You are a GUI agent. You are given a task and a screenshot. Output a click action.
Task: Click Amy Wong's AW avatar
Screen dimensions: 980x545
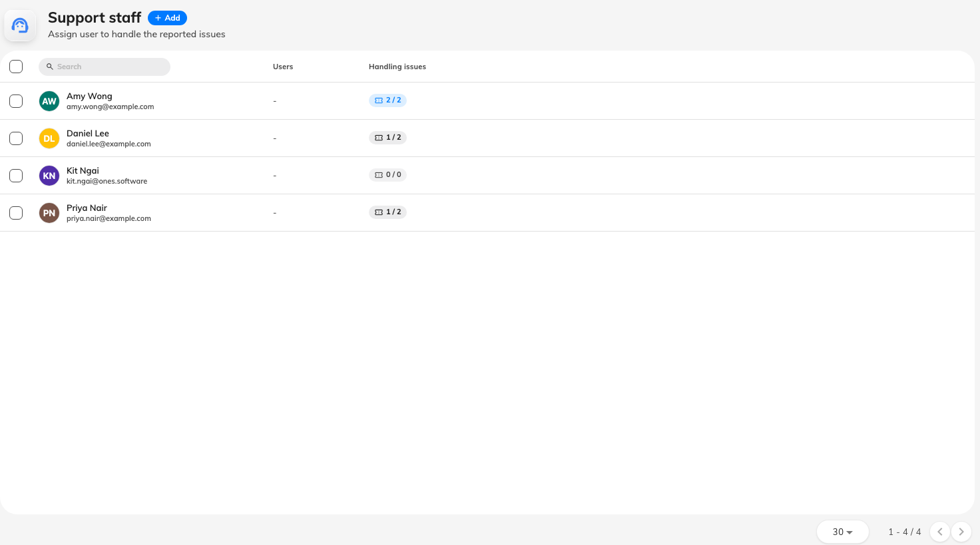(49, 101)
